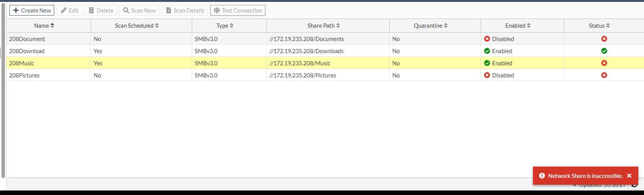Click the red status icon for 208Document

604,39
